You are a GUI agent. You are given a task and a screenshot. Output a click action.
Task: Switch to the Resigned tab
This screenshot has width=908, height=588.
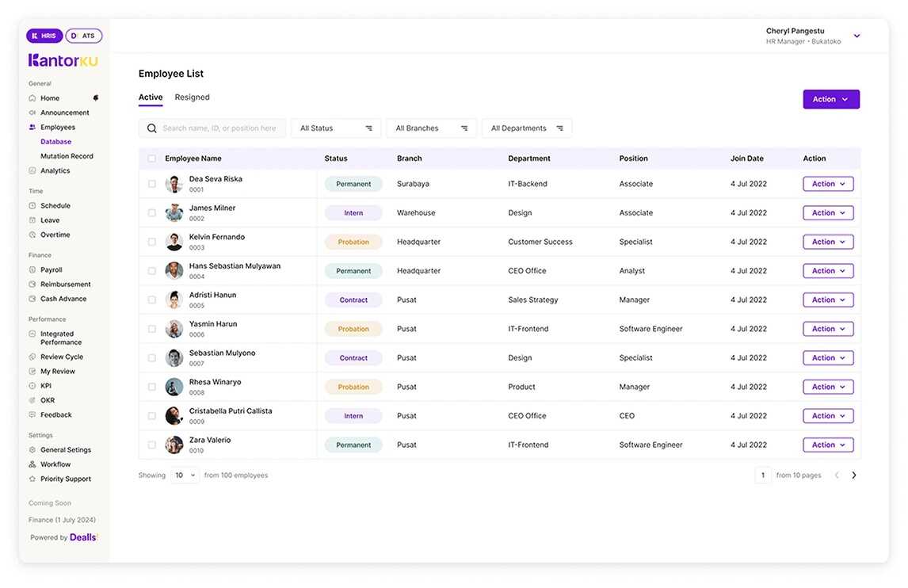(x=192, y=97)
